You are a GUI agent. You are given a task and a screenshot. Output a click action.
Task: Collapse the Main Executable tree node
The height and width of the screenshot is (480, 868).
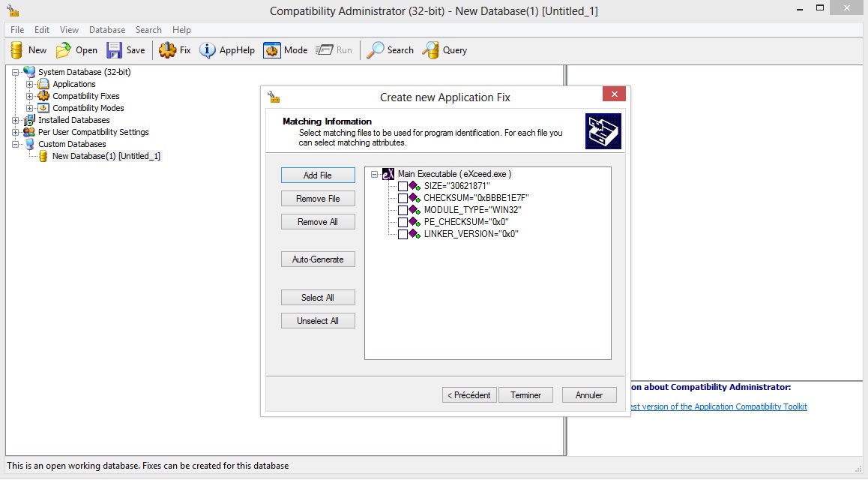point(375,174)
